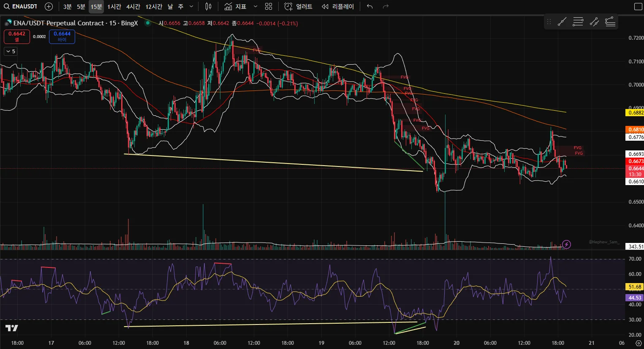644x349 pixels.
Task: Select the Trend-Based Fib Extension tool
Action: 610,22
